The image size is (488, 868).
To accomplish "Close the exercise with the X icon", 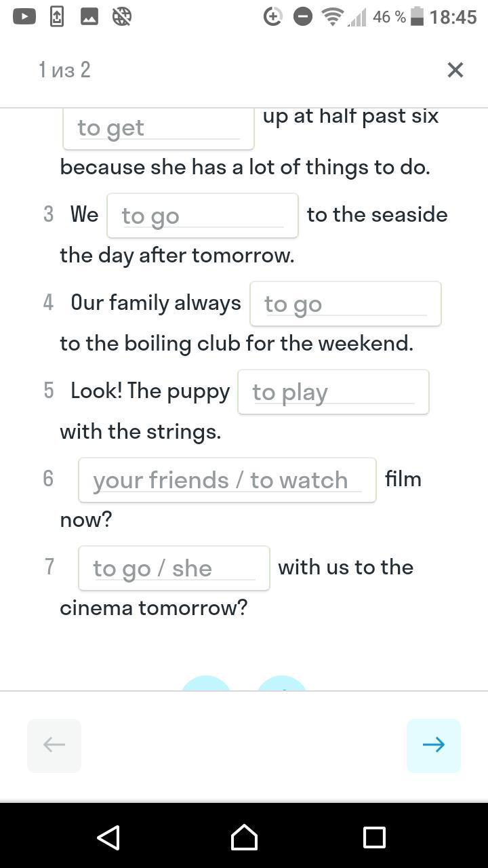I will (455, 70).
